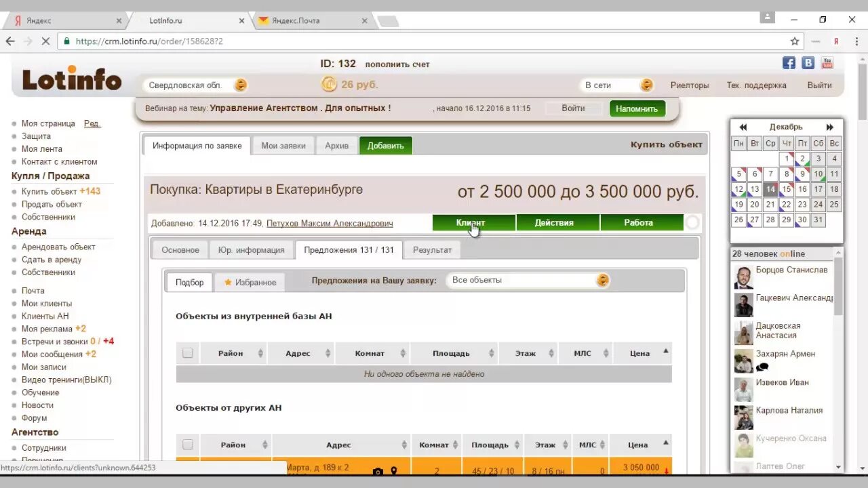The width and height of the screenshot is (868, 488).
Task: Click the map pin icon in orange row
Action: [x=394, y=471]
